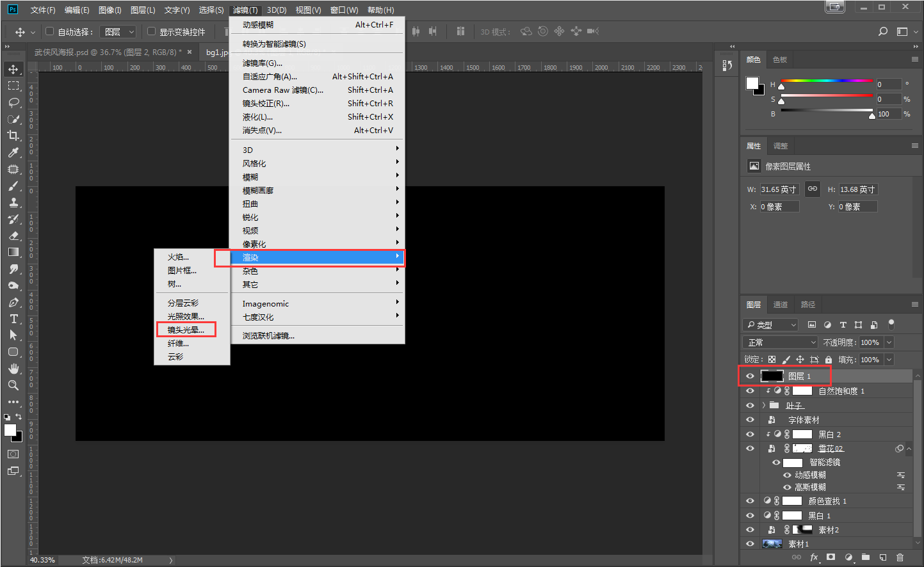Switch to the 通道 tab
Screen dimensions: 924x567
(x=780, y=305)
